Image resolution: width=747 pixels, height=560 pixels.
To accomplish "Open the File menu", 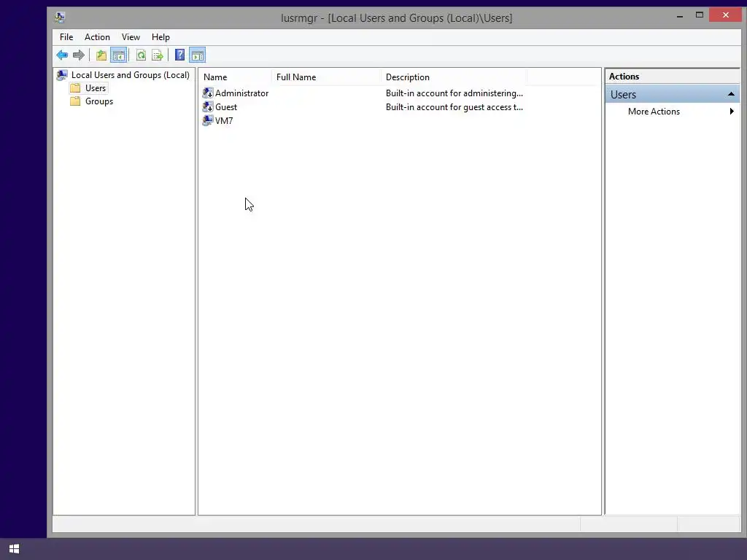I will pos(66,37).
